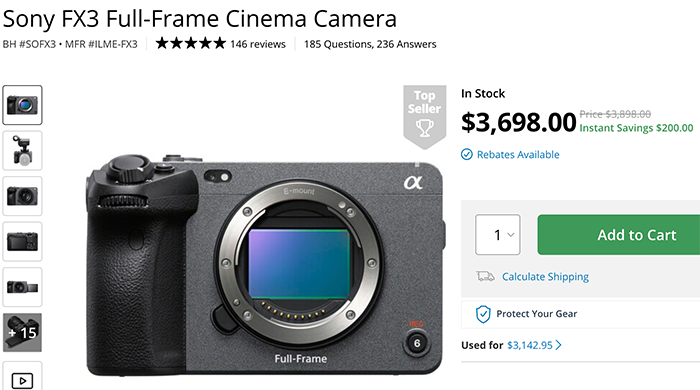Click the five-star rating icons
The width and height of the screenshot is (700, 390).
coord(191,44)
